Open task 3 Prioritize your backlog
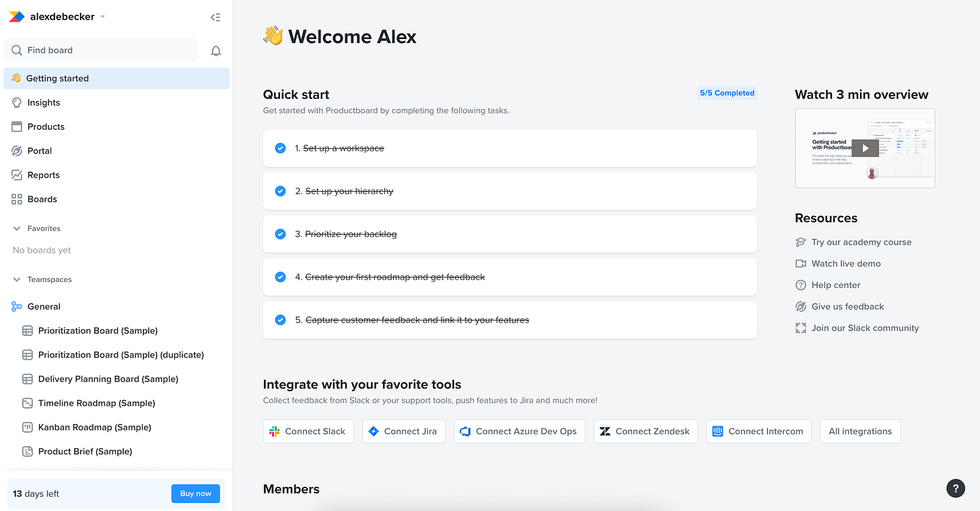 [510, 234]
